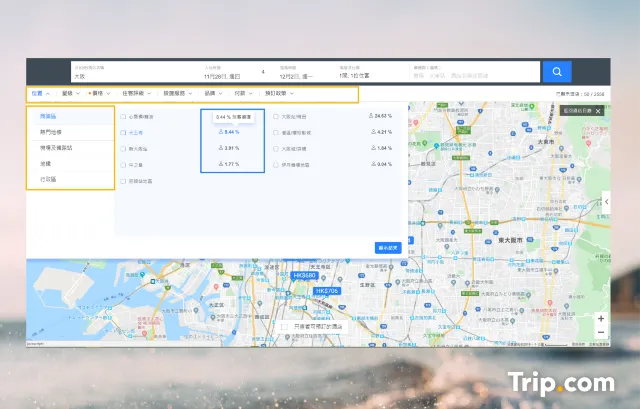Click the traveller icon beside 24.63 %
This screenshot has width=640, height=409.
pos(372,116)
